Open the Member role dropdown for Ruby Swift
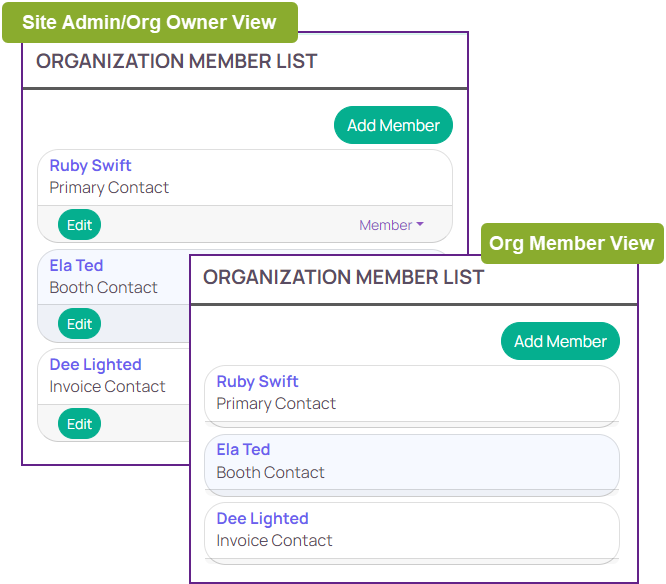The image size is (666, 584). pyautogui.click(x=391, y=225)
